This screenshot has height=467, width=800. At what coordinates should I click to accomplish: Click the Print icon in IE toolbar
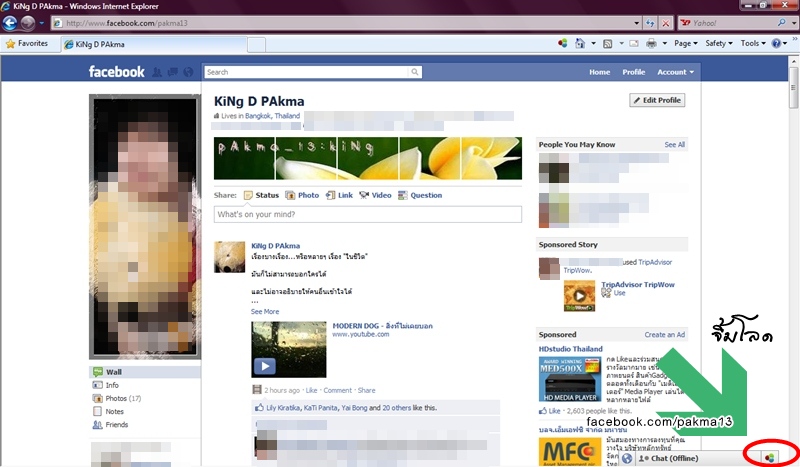[x=652, y=43]
